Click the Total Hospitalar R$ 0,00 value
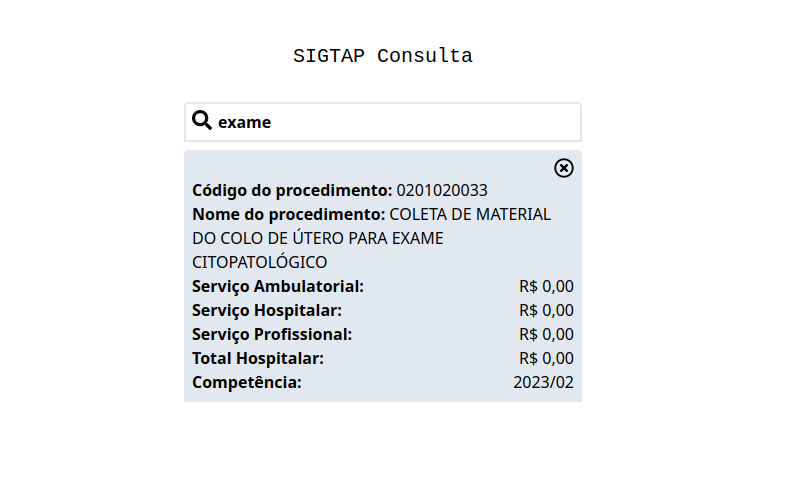This screenshot has width=786, height=492. [546, 359]
